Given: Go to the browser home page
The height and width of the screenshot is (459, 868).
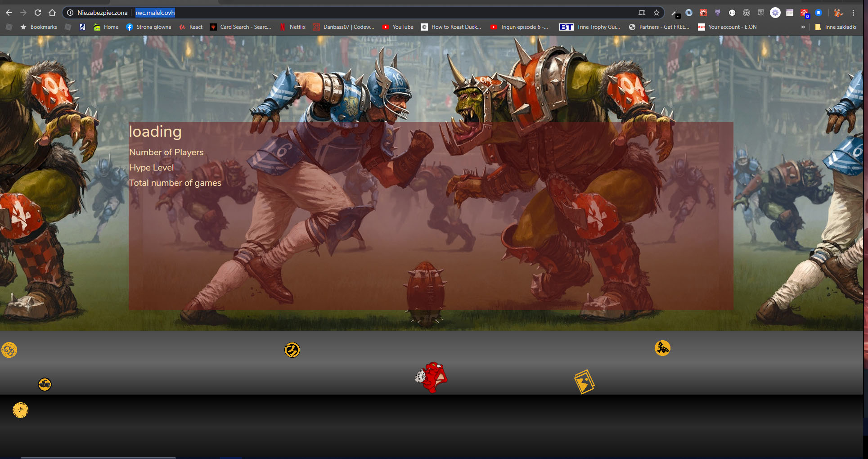Looking at the screenshot, I should tap(52, 13).
